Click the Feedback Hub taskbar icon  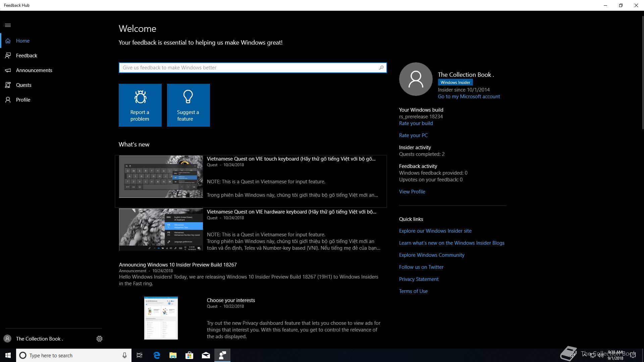(x=222, y=355)
